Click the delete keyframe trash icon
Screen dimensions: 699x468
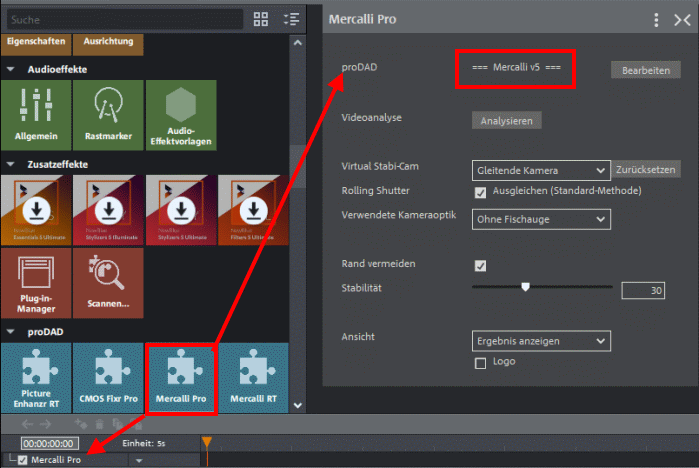point(99,424)
